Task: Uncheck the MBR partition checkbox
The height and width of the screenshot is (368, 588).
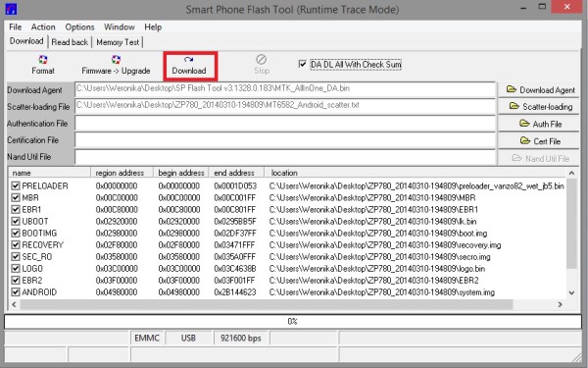Action: coord(16,197)
